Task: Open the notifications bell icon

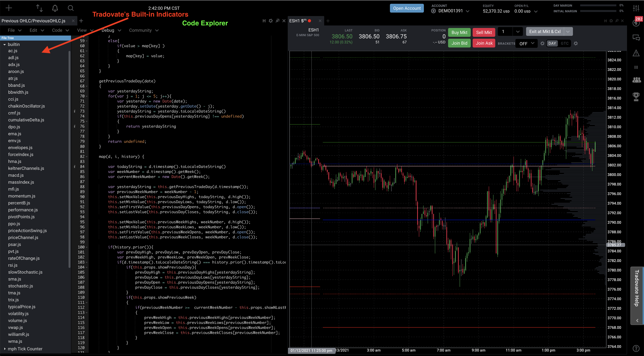Action: tap(55, 8)
